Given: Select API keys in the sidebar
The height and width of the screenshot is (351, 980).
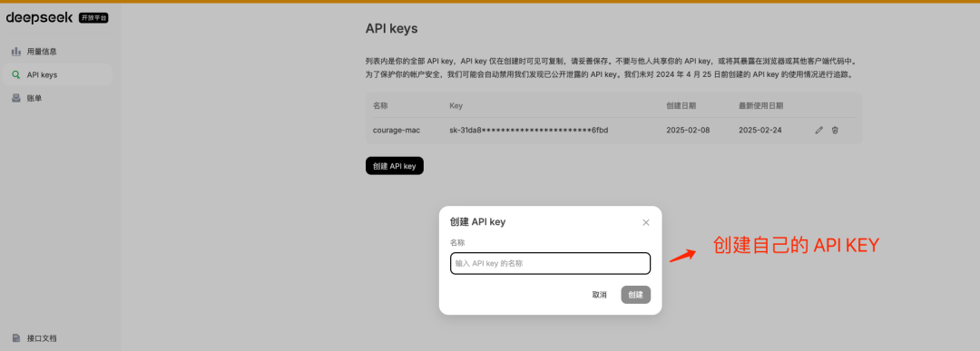Looking at the screenshot, I should [56, 75].
